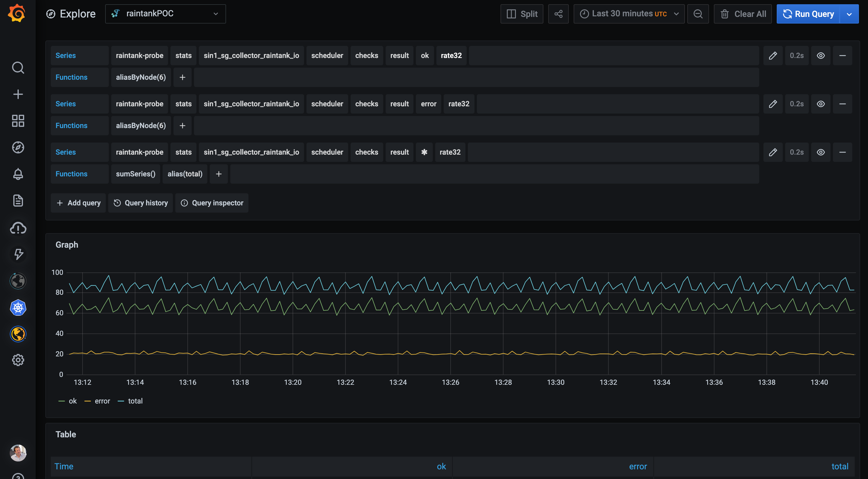Image resolution: width=868 pixels, height=479 pixels.
Task: Edit the first query using the pencil icon
Action: (773, 56)
